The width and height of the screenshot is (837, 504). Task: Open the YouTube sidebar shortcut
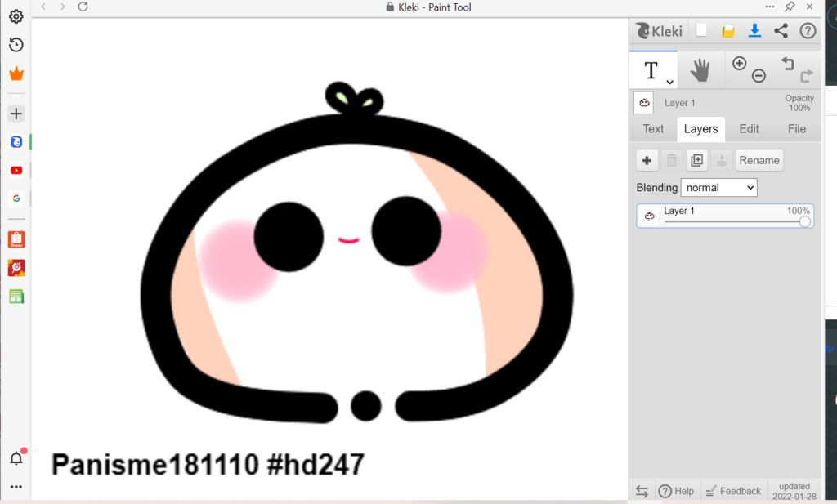pyautogui.click(x=16, y=170)
